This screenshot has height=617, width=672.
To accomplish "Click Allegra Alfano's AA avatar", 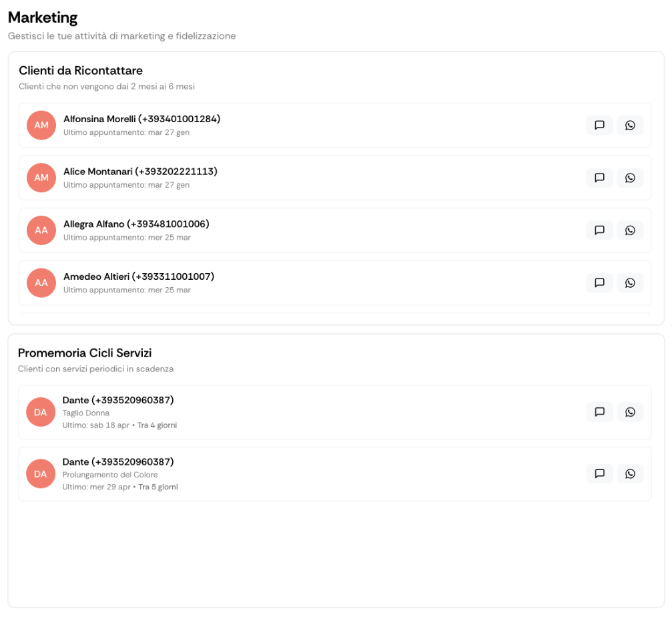I will pyautogui.click(x=41, y=230).
